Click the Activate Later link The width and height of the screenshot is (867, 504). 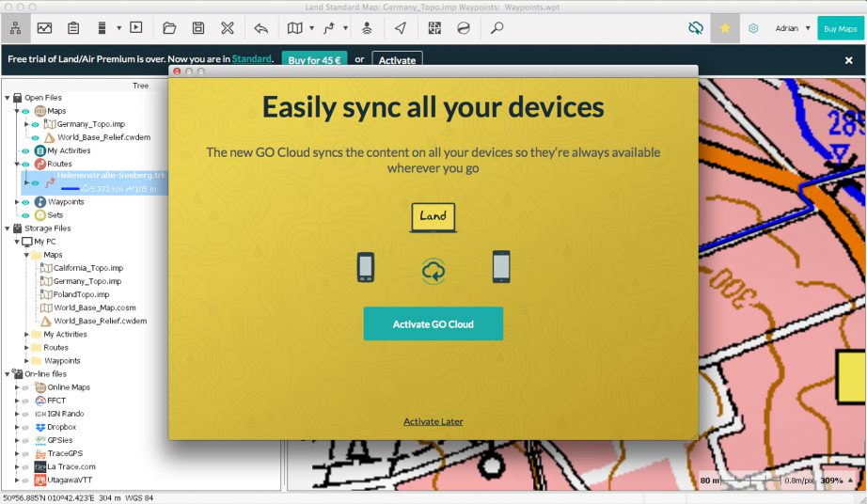[433, 421]
